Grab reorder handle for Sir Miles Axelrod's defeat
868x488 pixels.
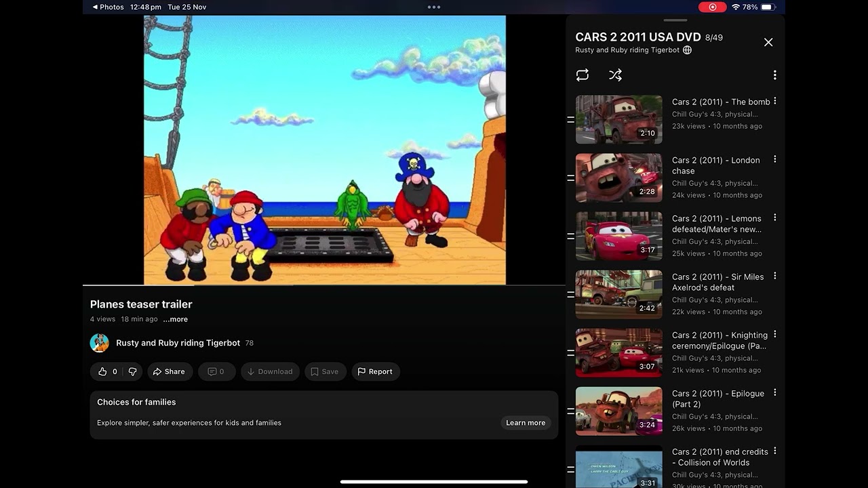570,294
